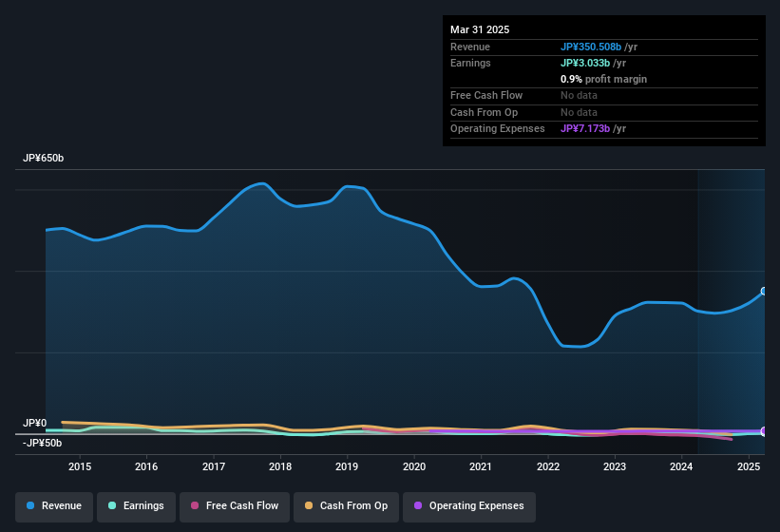Click the JP¥0 y-axis label

pos(34,423)
